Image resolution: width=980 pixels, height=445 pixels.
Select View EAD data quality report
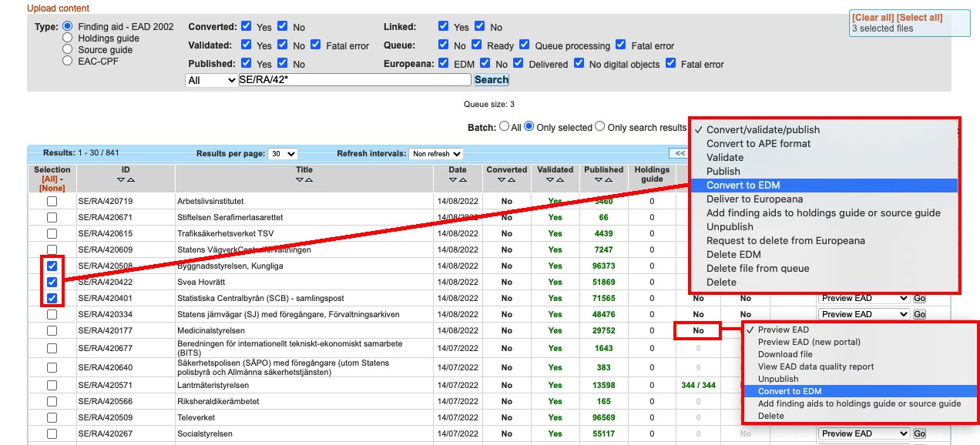[861, 367]
